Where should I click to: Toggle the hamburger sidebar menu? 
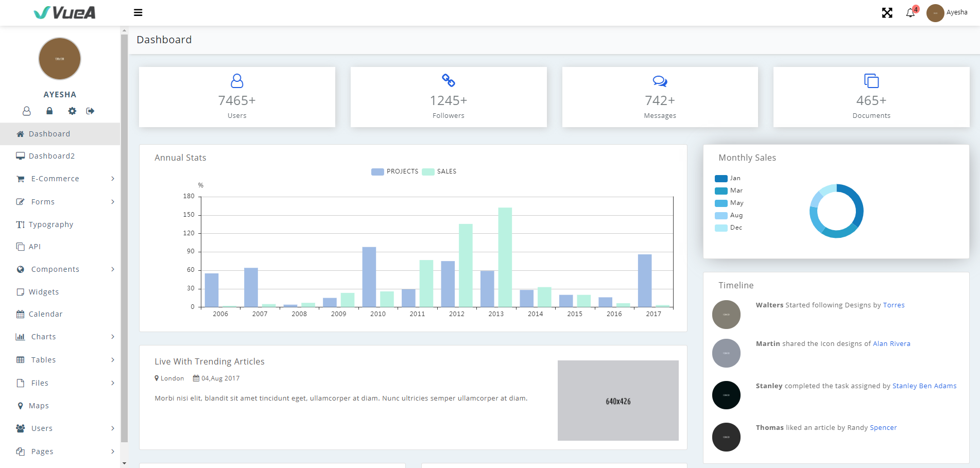138,12
